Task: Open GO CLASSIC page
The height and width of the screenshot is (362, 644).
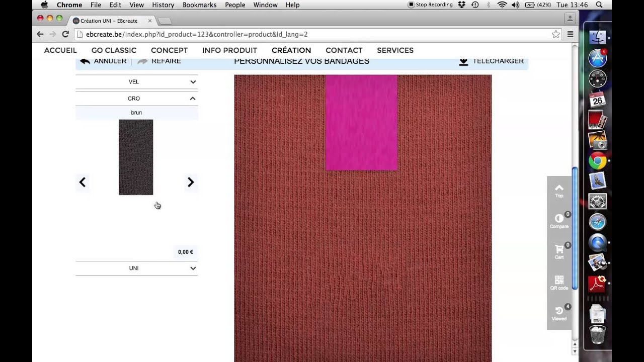Action: pos(114,50)
